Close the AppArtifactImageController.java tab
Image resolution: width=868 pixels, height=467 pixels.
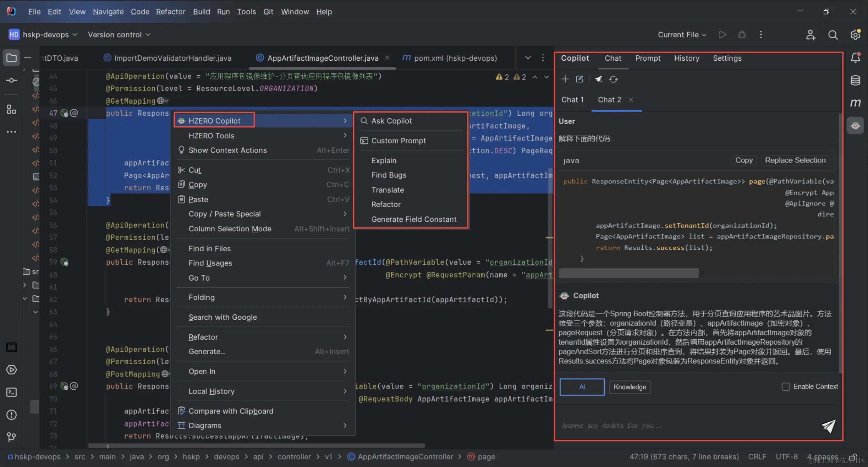[387, 57]
